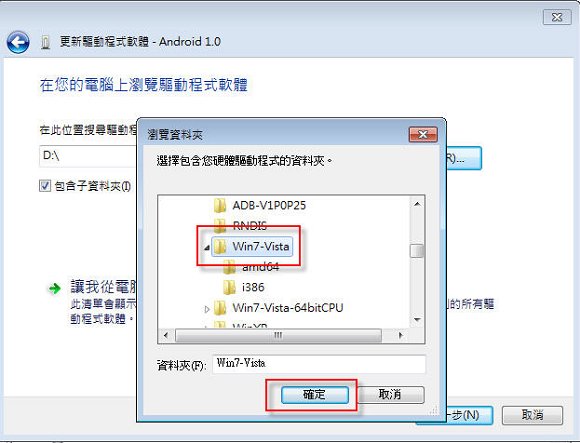This screenshot has width=580, height=443.
Task: Click the green arrow pick-from-list option
Action: 55,288
